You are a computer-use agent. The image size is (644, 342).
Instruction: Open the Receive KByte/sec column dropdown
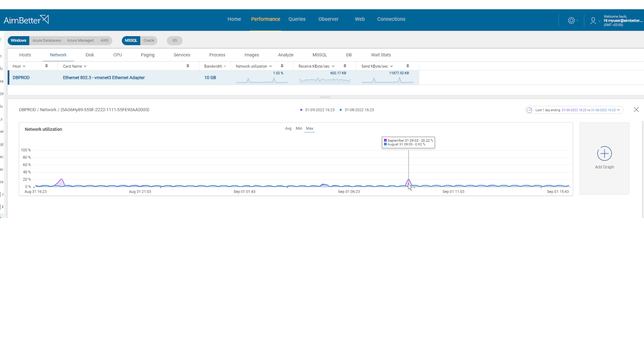coord(333,66)
